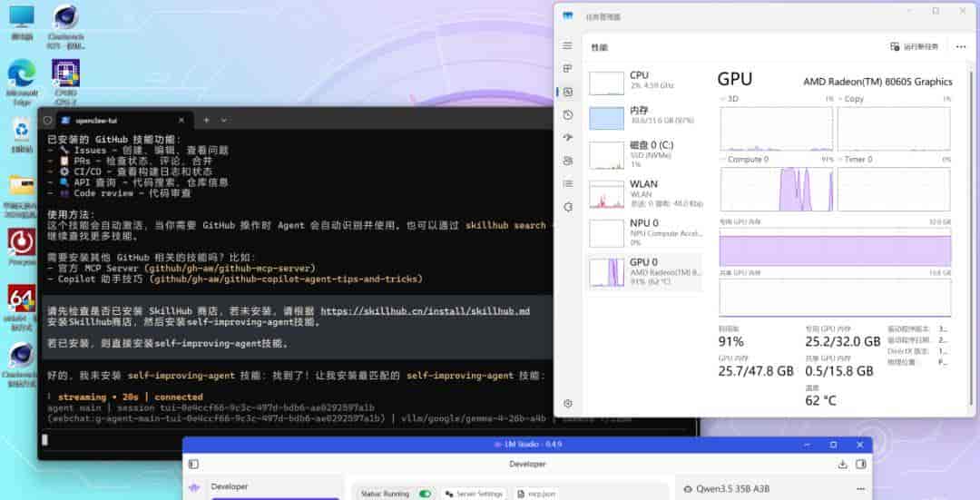Open Processes page in Task Manager sidebar
980x500 pixels.
tap(567, 68)
